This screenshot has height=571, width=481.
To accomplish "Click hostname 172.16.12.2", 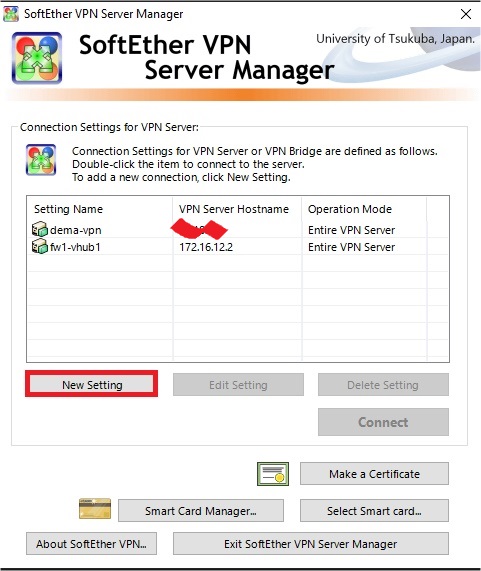I will (206, 247).
